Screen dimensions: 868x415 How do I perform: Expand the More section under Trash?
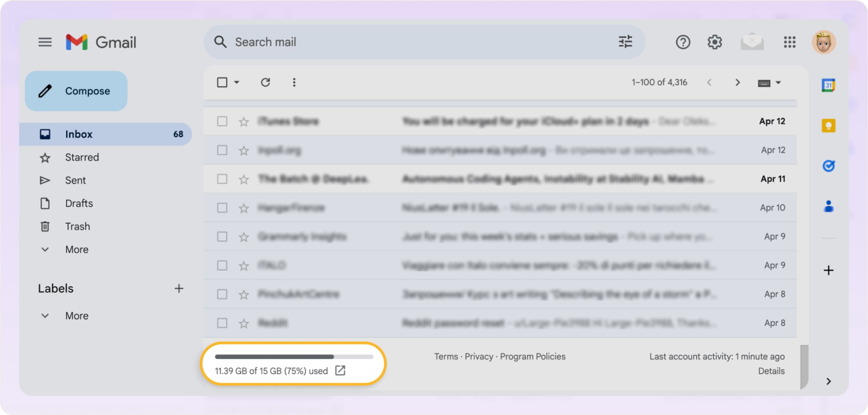tap(77, 249)
